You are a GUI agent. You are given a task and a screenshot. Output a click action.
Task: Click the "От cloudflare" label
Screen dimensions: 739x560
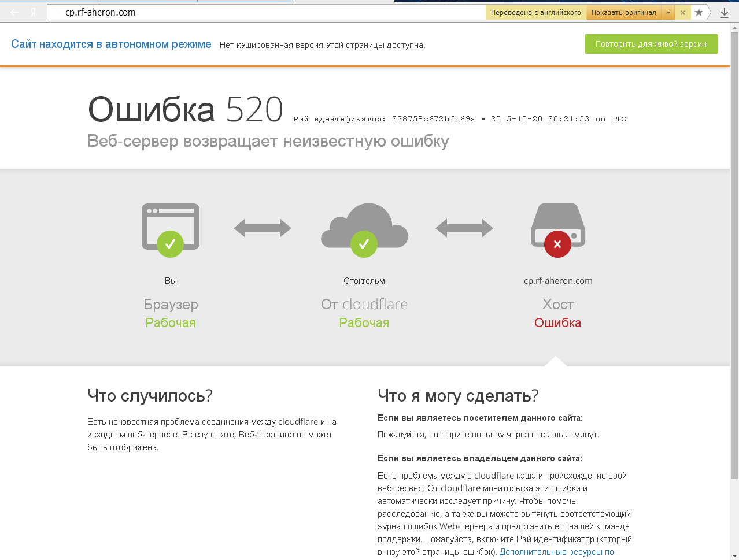pyautogui.click(x=364, y=305)
